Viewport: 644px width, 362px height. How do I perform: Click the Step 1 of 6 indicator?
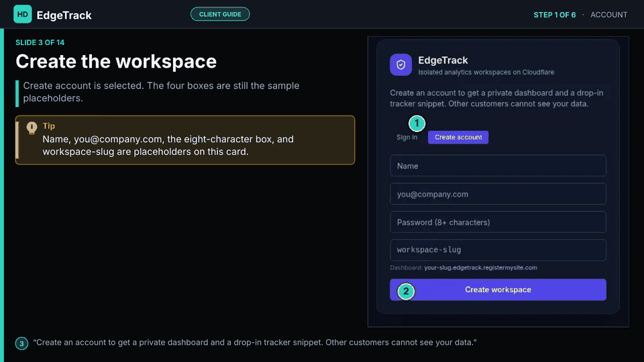coord(555,15)
